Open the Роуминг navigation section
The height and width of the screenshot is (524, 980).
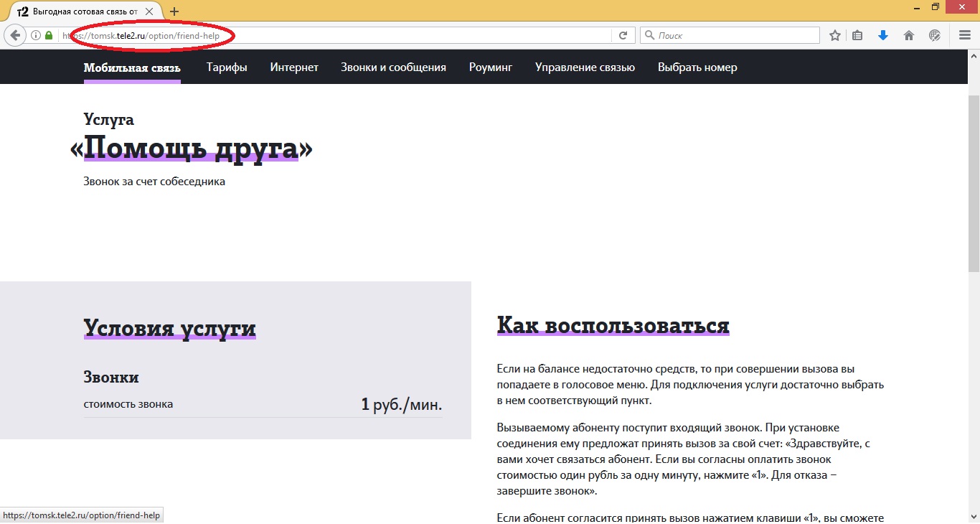click(x=490, y=66)
